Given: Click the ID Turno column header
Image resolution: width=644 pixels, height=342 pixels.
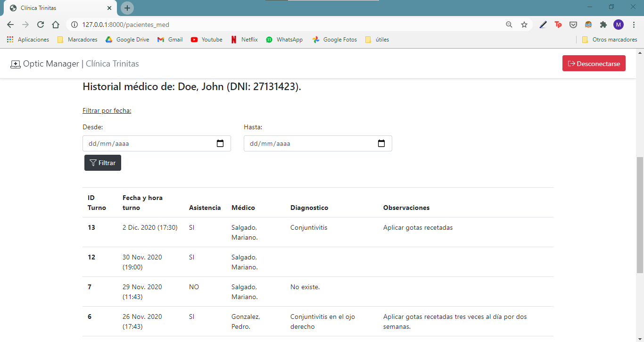Looking at the screenshot, I should (97, 203).
